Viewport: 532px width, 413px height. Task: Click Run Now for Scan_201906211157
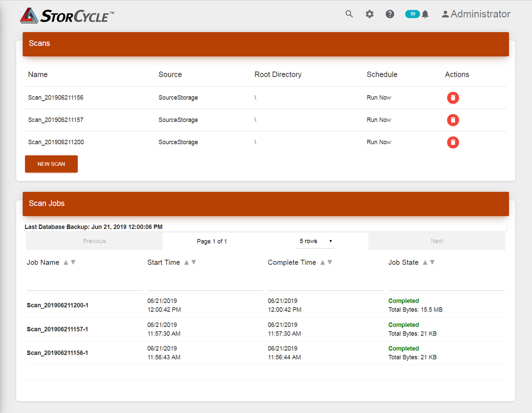379,120
